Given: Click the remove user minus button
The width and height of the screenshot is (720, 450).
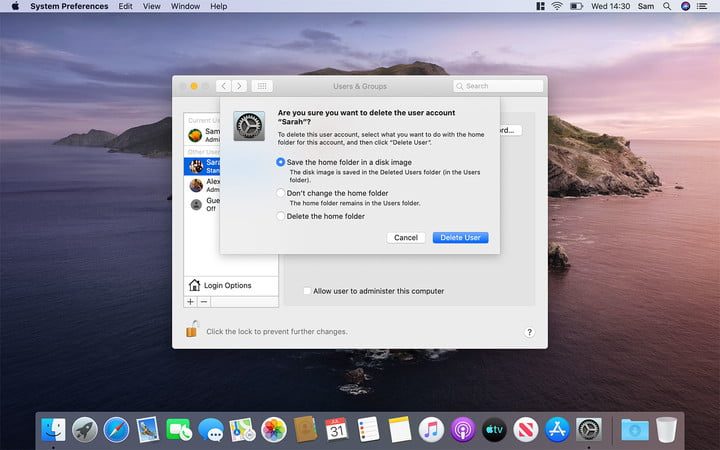Looking at the screenshot, I should [204, 301].
